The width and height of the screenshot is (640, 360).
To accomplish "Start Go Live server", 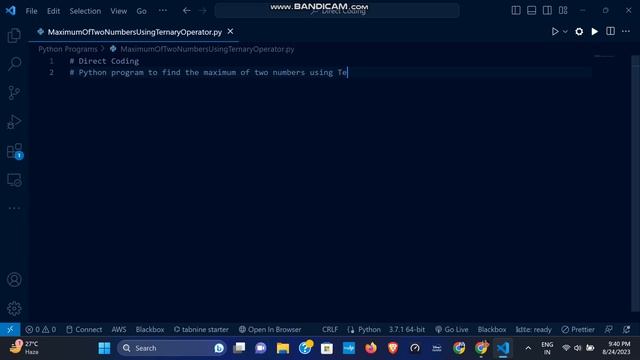I will [x=452, y=329].
